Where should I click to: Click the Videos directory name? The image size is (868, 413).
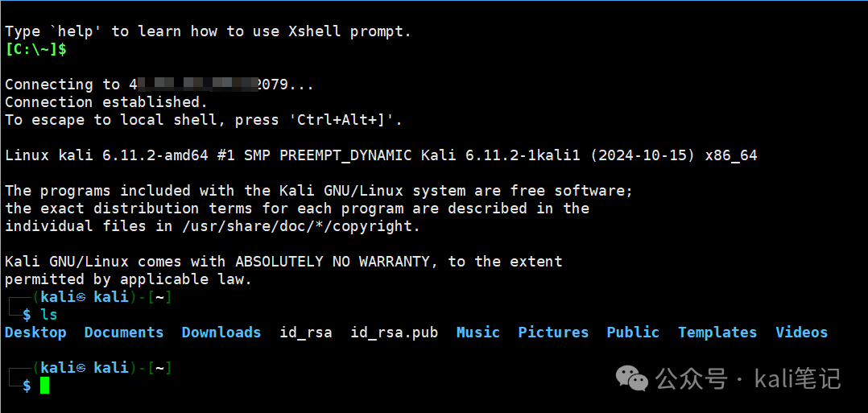pos(802,332)
